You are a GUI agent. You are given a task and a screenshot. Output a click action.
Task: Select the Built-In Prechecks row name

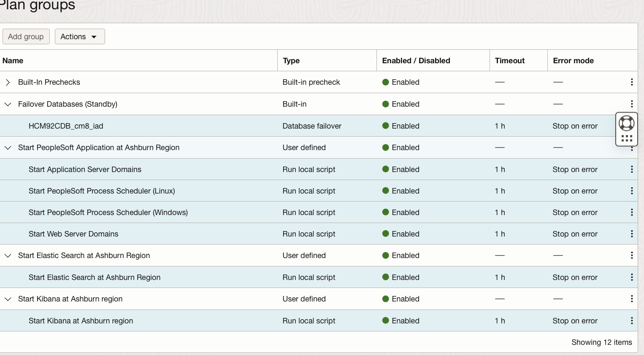[x=49, y=82]
